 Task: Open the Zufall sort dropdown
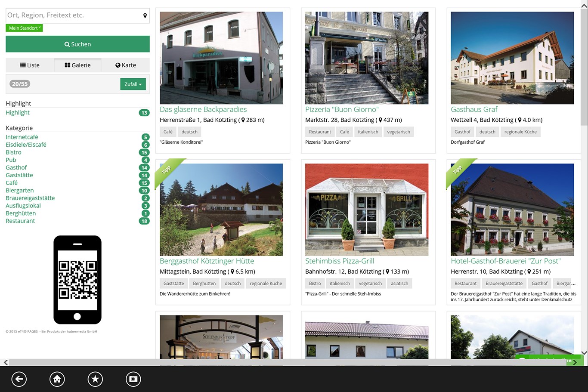tap(133, 84)
